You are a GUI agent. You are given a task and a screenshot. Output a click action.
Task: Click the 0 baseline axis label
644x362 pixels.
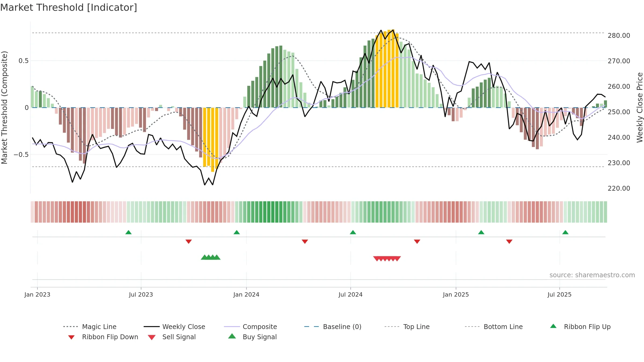tap(27, 108)
